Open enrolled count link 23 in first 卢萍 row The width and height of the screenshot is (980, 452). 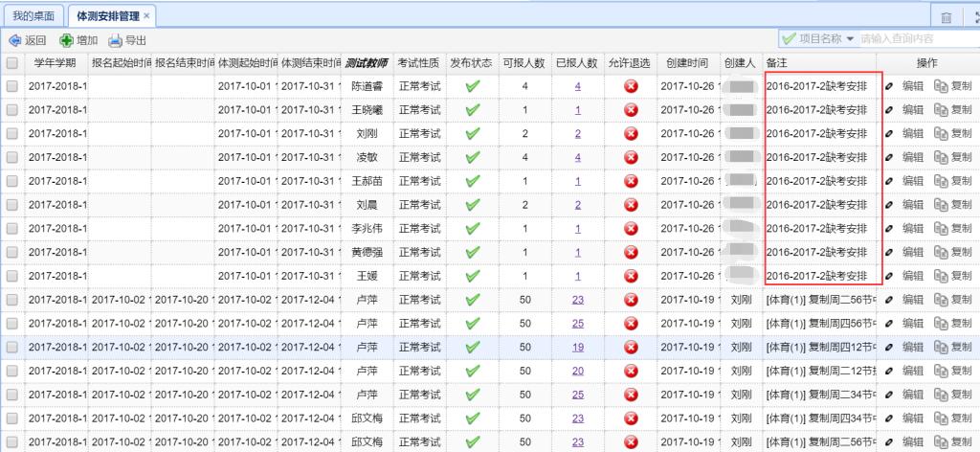click(577, 300)
